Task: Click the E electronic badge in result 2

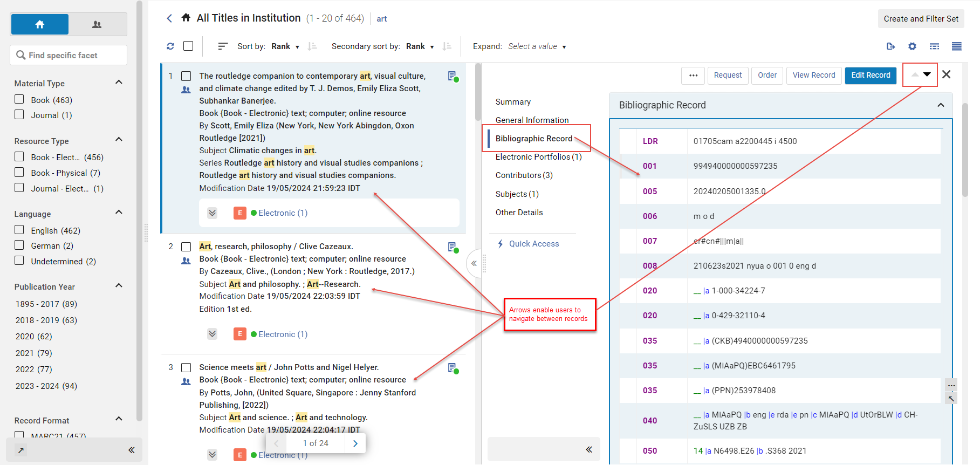Action: pyautogui.click(x=240, y=334)
